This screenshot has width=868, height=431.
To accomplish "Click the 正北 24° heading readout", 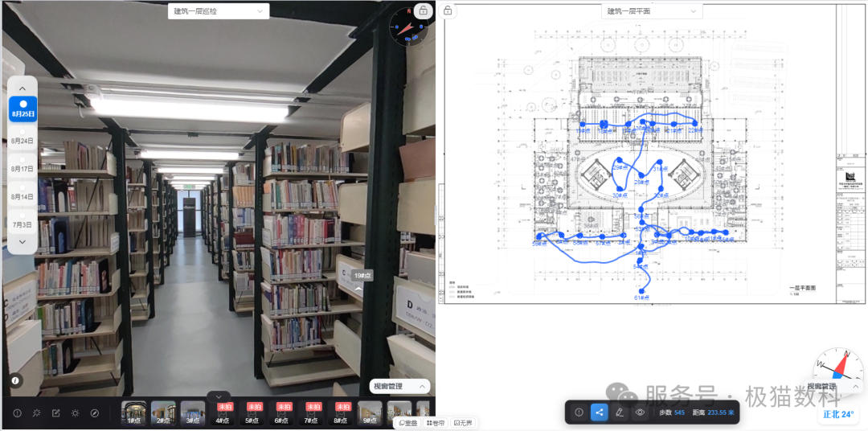I will coord(838,414).
